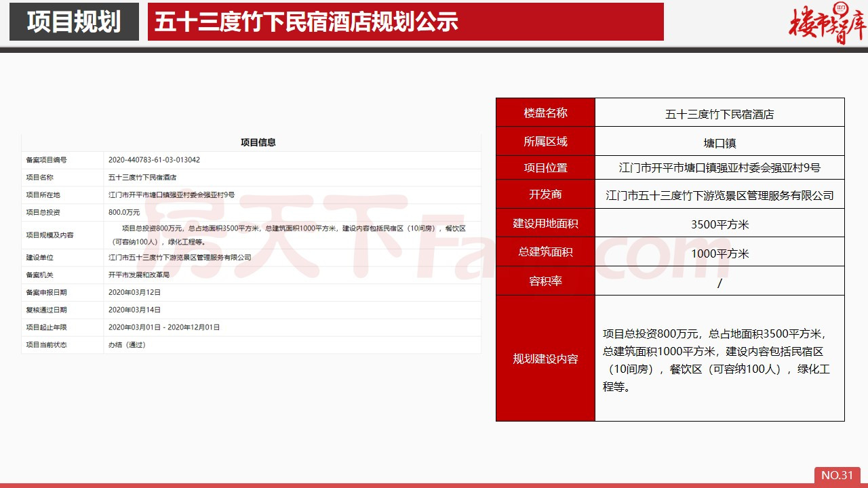This screenshot has height=488, width=868.
Task: Select the company name in the 建设单位 row
Action: (180, 258)
